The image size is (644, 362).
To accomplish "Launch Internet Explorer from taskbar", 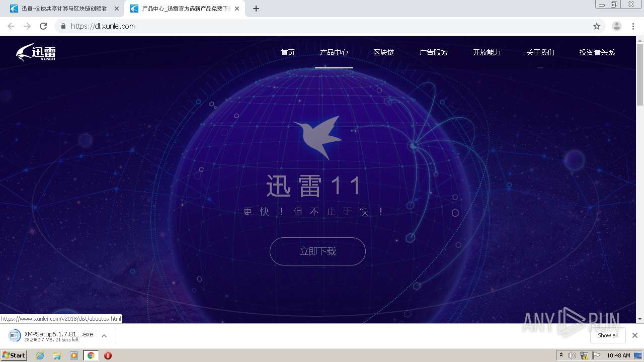I will [x=40, y=355].
